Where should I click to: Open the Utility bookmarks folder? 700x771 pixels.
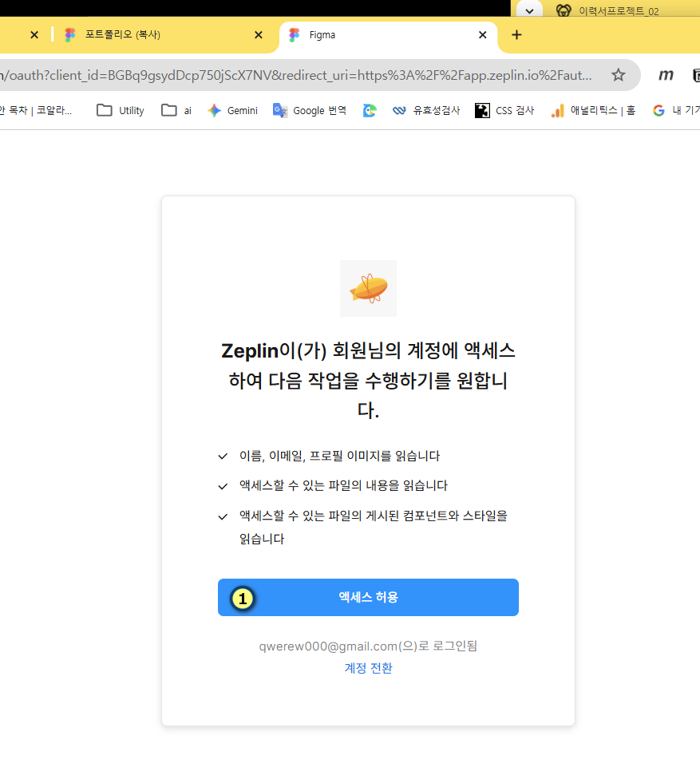121,111
